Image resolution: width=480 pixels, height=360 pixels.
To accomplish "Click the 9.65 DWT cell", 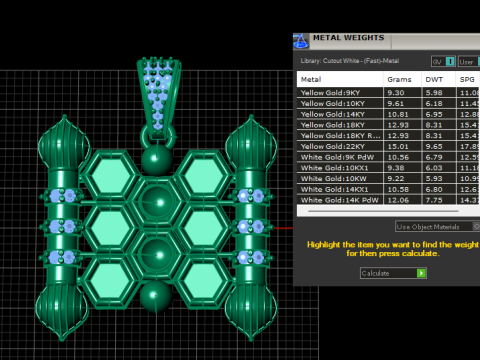I will pyautogui.click(x=438, y=146).
